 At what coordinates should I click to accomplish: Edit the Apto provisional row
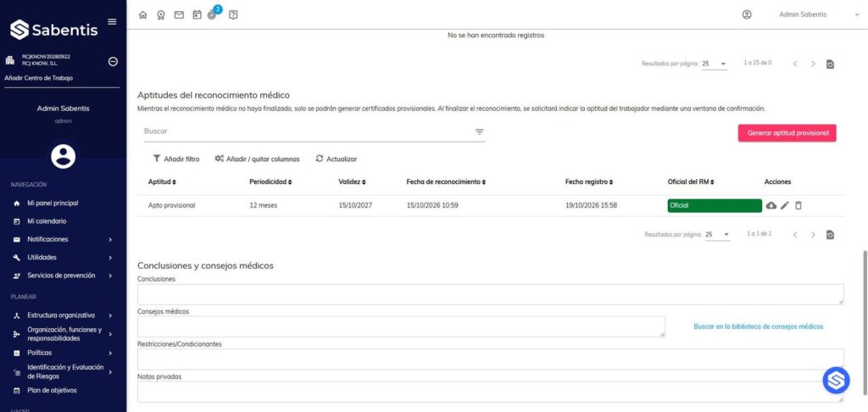pyautogui.click(x=784, y=205)
